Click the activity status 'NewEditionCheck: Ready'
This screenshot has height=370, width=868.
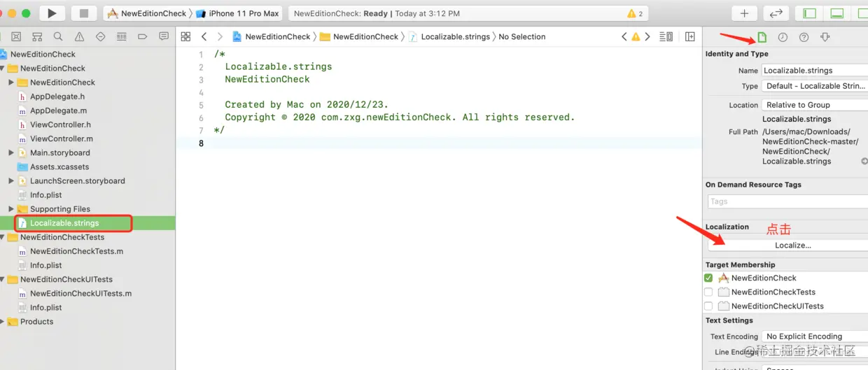340,13
